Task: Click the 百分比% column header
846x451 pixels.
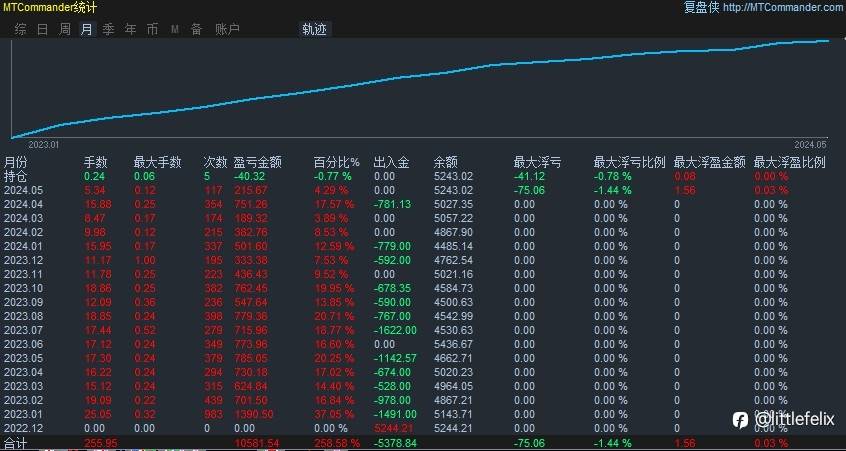Action: tap(337, 162)
